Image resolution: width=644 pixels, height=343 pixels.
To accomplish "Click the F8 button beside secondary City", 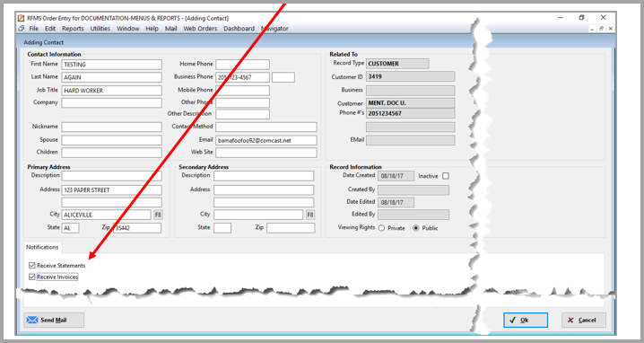I will click(x=310, y=215).
